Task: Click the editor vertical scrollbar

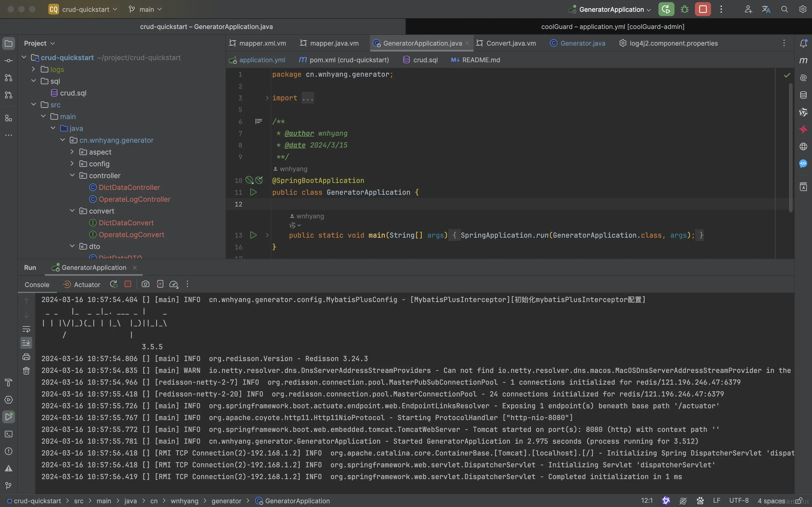Action: [x=791, y=148]
